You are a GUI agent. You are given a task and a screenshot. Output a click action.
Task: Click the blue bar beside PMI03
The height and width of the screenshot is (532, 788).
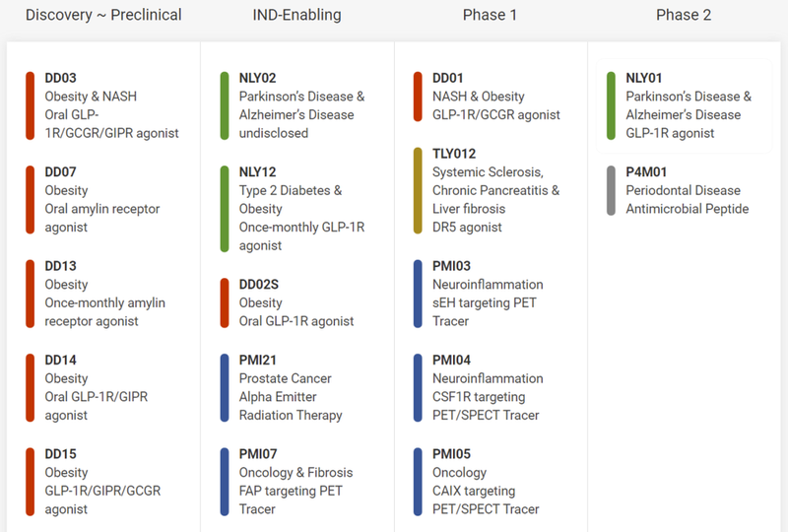pos(419,294)
